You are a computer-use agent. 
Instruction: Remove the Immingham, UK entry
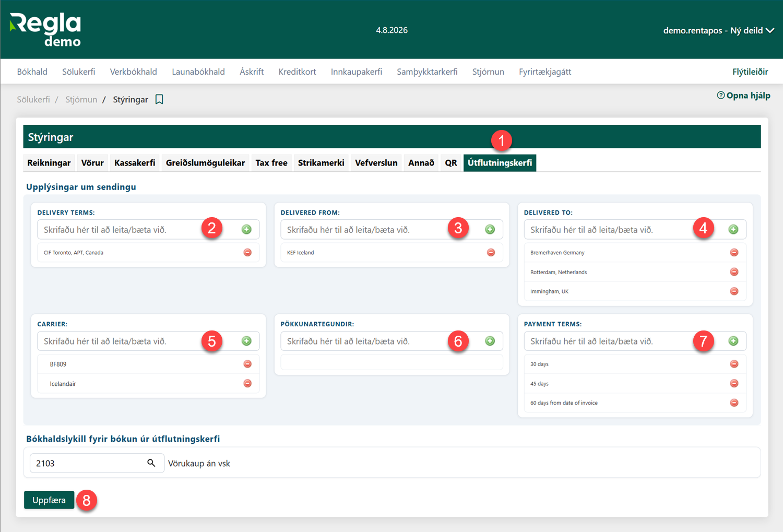click(x=734, y=291)
